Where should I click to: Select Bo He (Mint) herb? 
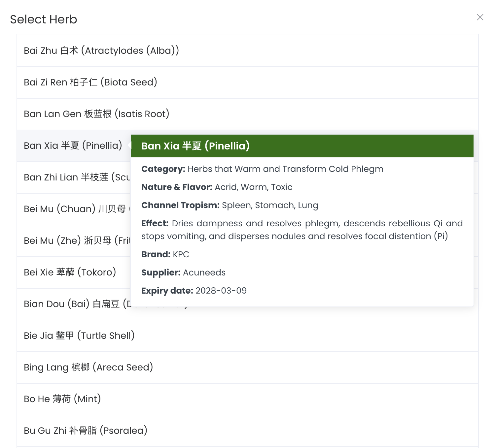pos(62,399)
